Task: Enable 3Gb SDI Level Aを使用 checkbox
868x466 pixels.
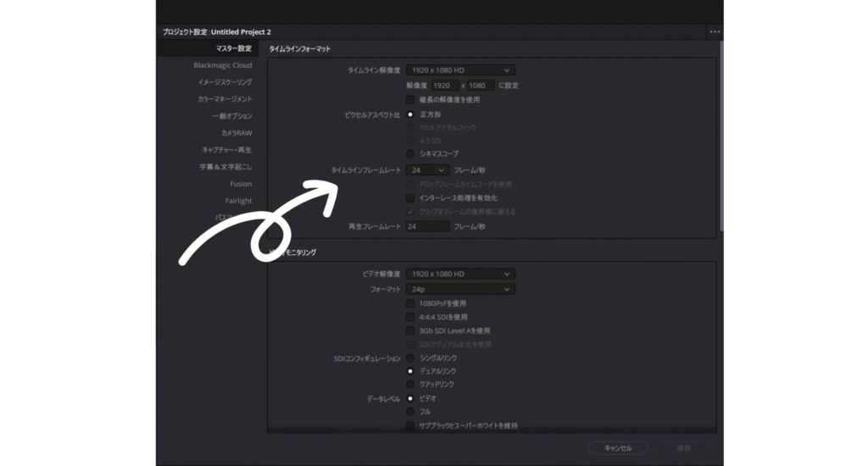Action: pos(411,330)
